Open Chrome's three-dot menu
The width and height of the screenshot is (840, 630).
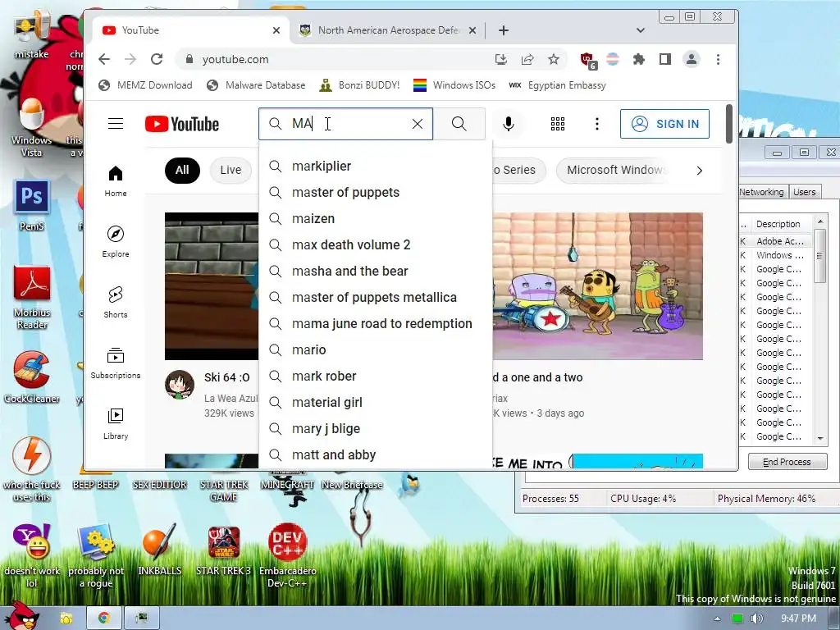pos(718,59)
